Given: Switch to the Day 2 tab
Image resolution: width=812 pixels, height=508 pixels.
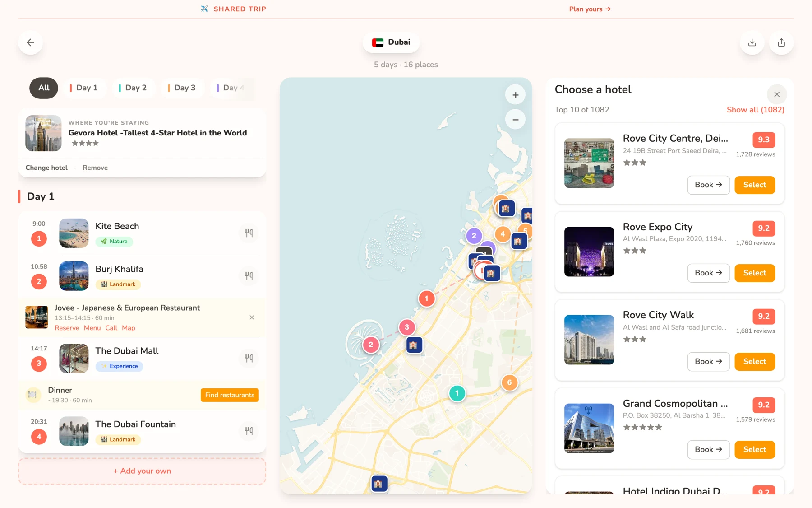Looking at the screenshot, I should click(133, 88).
